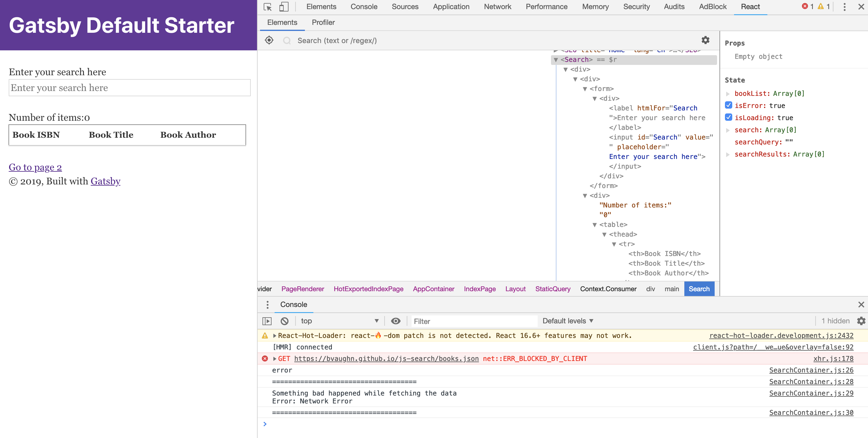
Task: Toggle the device toolbar icon
Action: [x=284, y=6]
